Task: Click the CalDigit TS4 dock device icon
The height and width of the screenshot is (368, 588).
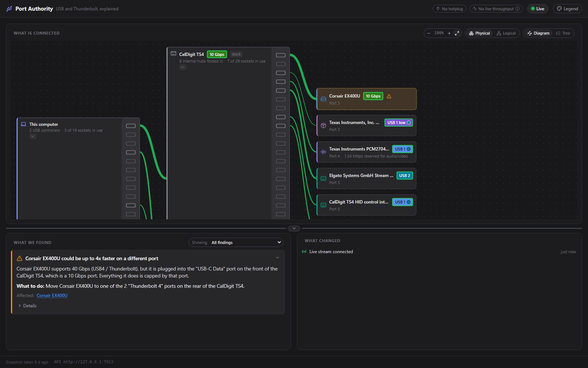Action: (173, 54)
